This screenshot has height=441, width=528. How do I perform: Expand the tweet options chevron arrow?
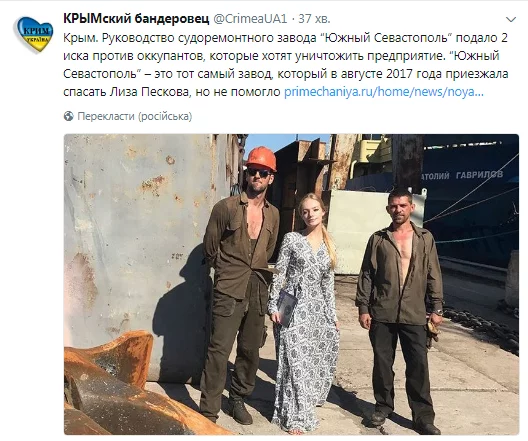(511, 20)
